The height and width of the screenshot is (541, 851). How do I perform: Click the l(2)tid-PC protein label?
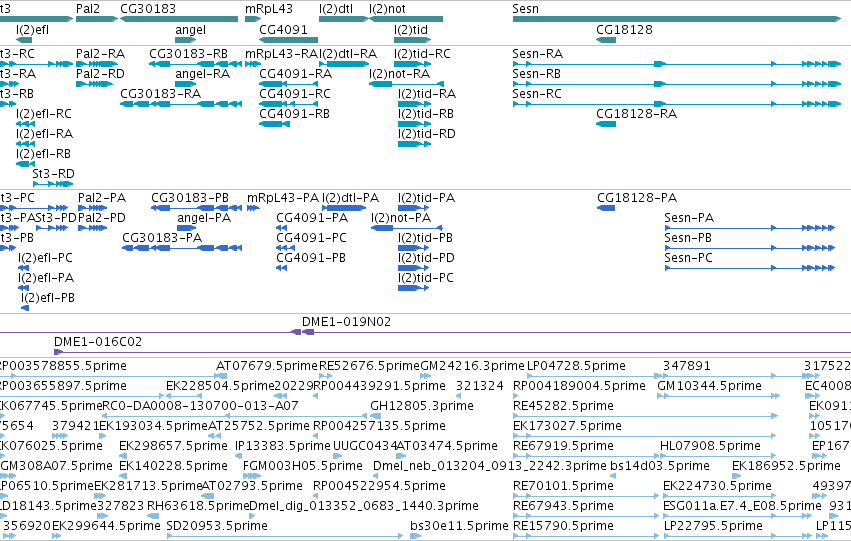click(426, 278)
